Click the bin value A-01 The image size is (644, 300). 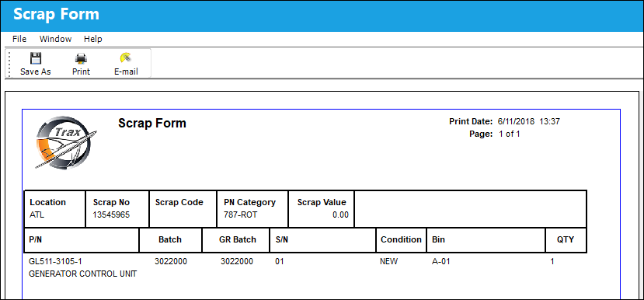click(441, 261)
